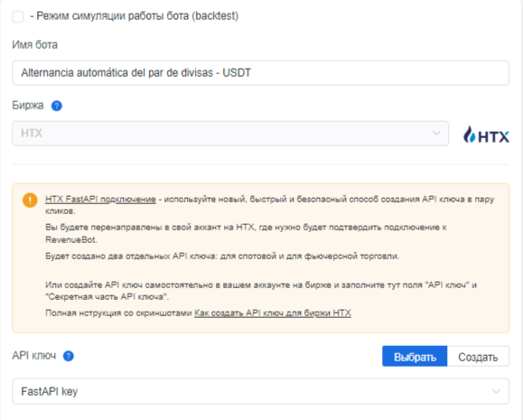Viewport: 523px width, 420px height.
Task: Select the 'Выбрать' tab button
Action: [415, 356]
